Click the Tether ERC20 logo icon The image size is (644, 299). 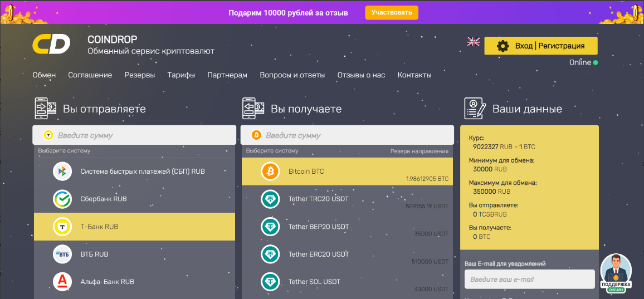point(270,254)
